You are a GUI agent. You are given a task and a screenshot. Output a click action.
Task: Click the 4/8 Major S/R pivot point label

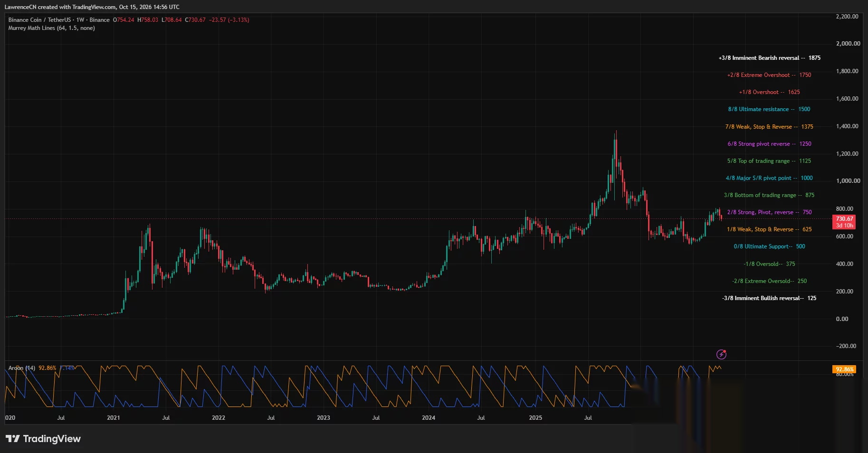[x=769, y=178]
